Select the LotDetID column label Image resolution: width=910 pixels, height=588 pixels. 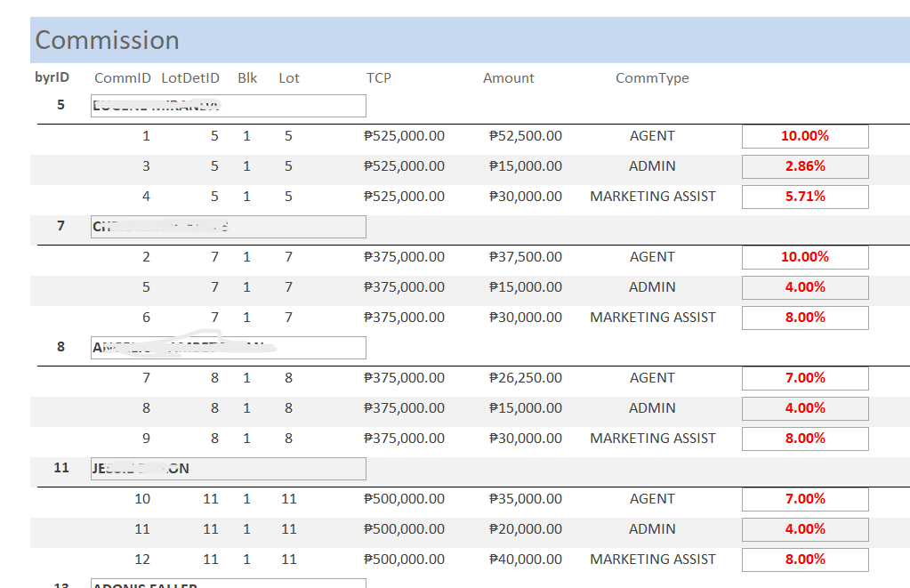point(190,78)
